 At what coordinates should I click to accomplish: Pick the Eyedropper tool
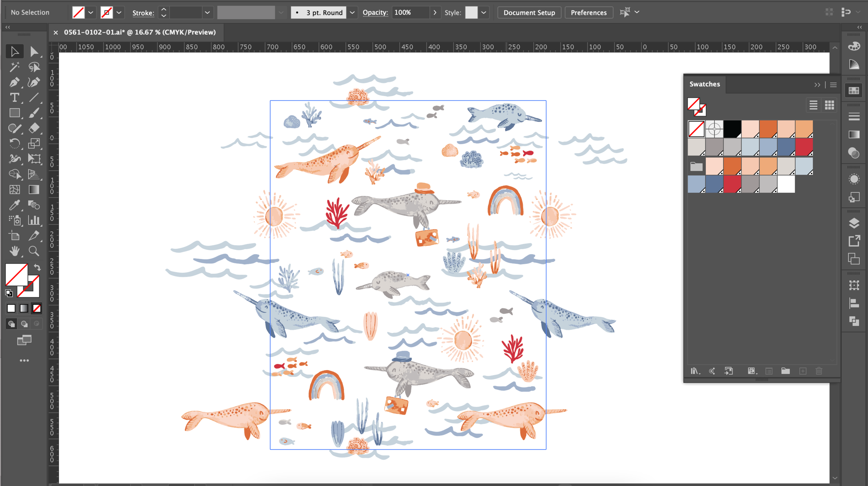15,205
